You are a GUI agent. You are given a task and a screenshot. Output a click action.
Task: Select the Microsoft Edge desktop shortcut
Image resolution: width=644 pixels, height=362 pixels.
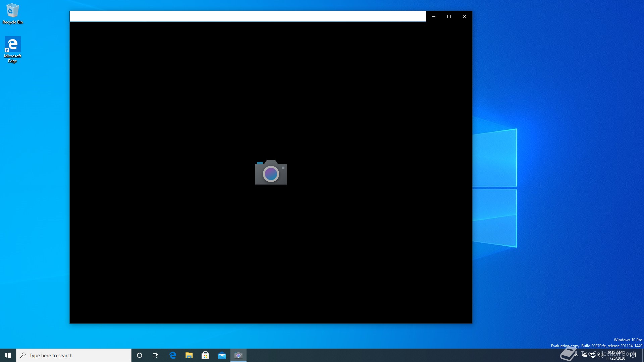pyautogui.click(x=12, y=50)
